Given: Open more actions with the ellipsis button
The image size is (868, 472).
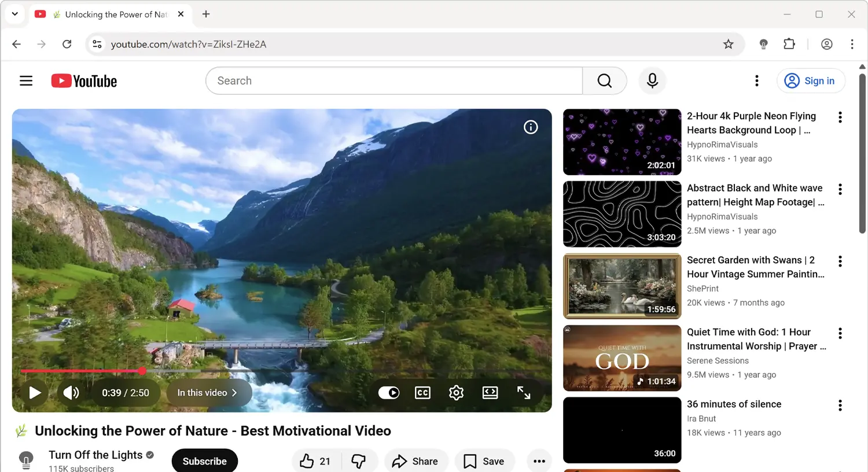Looking at the screenshot, I should tap(539, 460).
